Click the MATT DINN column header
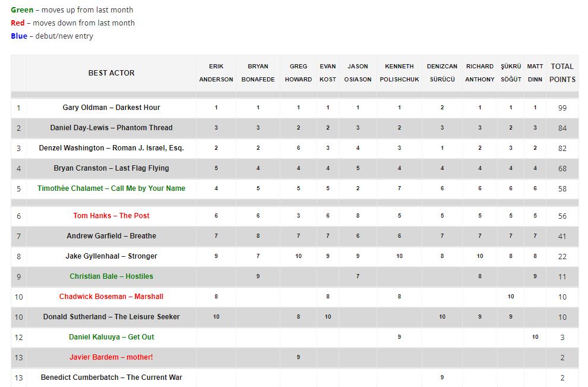The height and width of the screenshot is (387, 588). coord(535,73)
